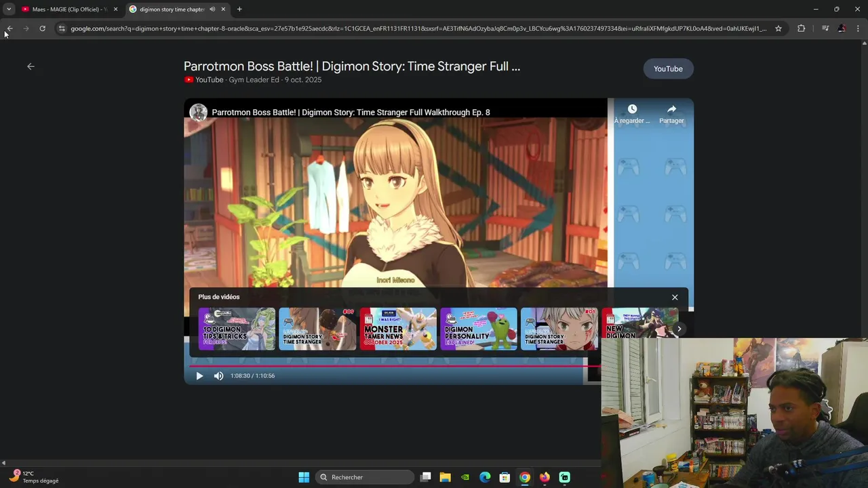
Task: Open the media control icon in toolbar
Action: click(825, 28)
